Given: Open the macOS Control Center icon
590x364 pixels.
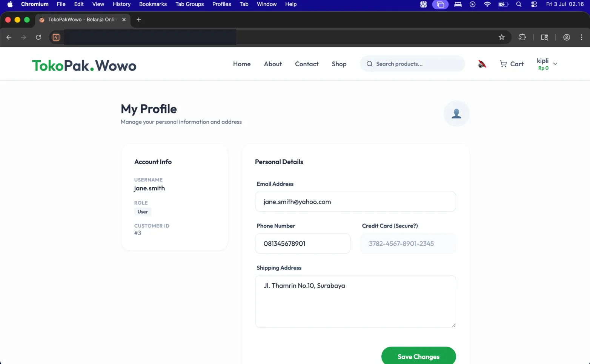Looking at the screenshot, I should pyautogui.click(x=534, y=4).
